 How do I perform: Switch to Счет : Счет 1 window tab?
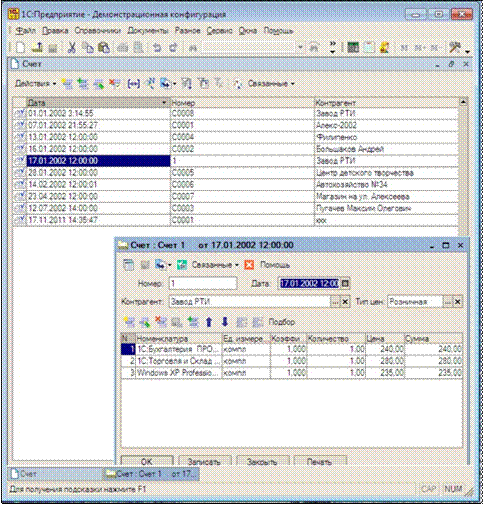click(151, 474)
